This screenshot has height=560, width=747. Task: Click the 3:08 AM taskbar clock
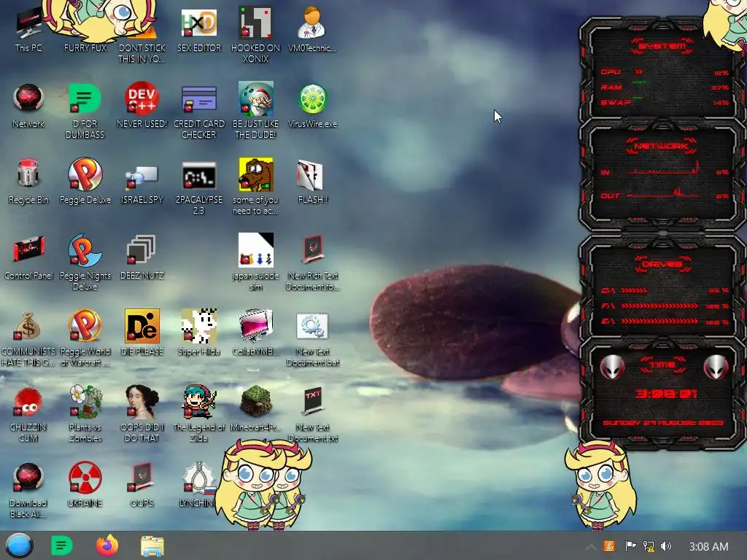(x=709, y=547)
